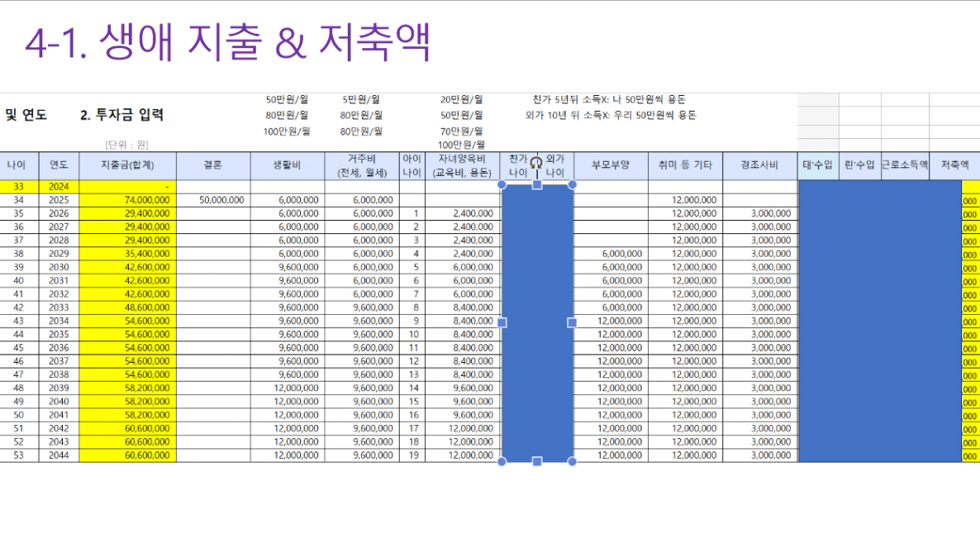Click the bottom-middle resize handle of the selected shape

pyautogui.click(x=537, y=461)
